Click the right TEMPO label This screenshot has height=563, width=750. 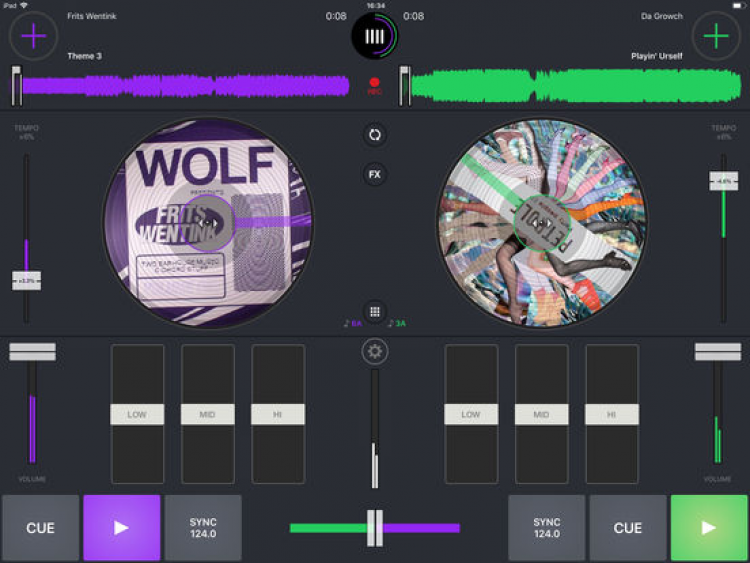[x=724, y=128]
